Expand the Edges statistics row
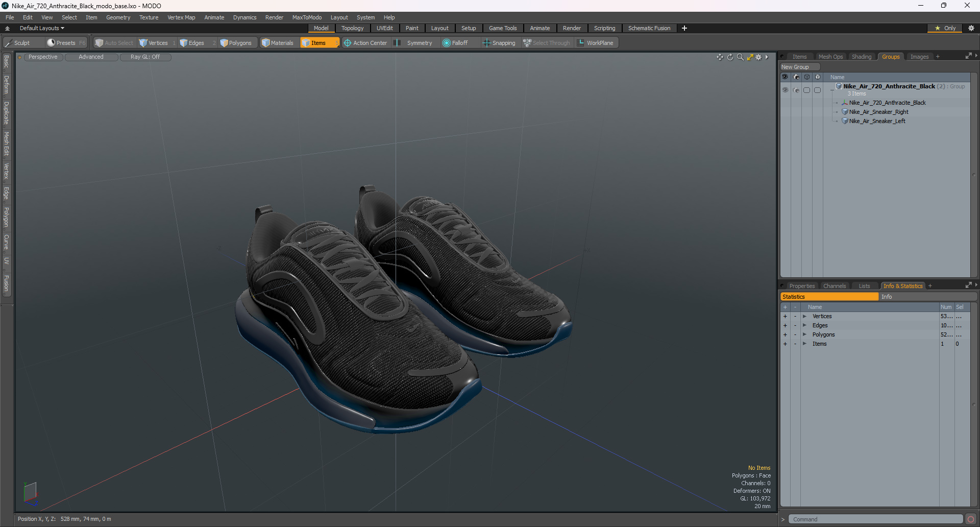Image resolution: width=980 pixels, height=527 pixels. click(804, 325)
